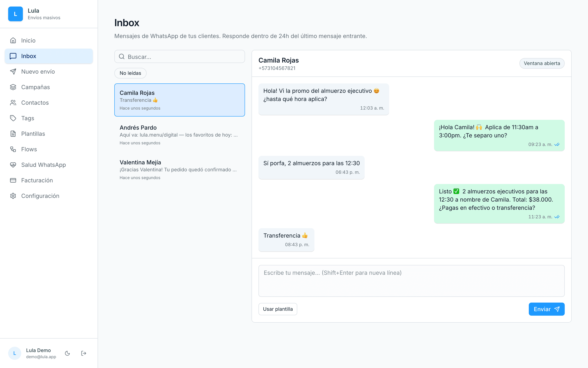Click the Usar plantilla button
The image size is (588, 368).
point(278,309)
